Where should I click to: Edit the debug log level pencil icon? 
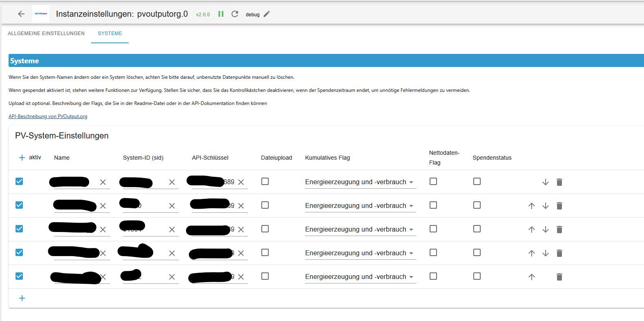click(x=267, y=14)
